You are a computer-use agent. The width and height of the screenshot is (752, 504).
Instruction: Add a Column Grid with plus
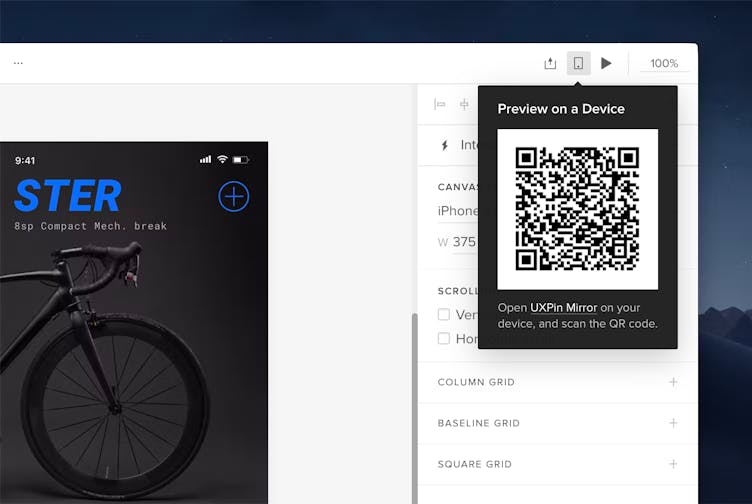(673, 382)
